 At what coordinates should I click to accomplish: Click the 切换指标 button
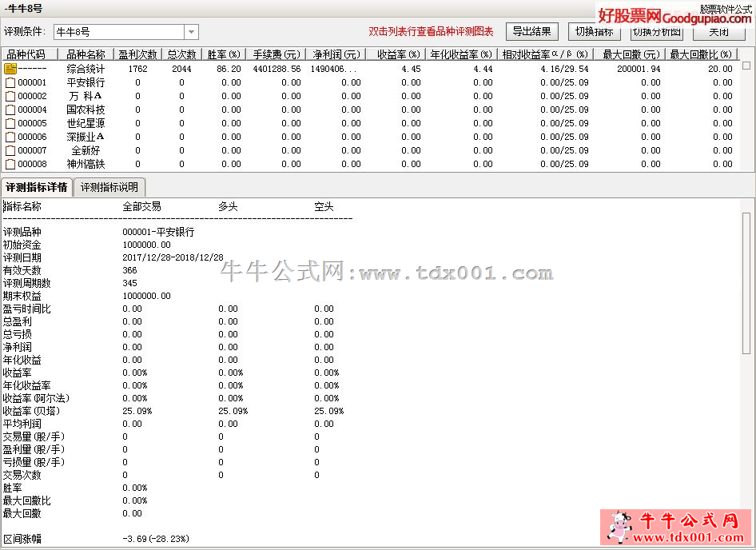594,32
